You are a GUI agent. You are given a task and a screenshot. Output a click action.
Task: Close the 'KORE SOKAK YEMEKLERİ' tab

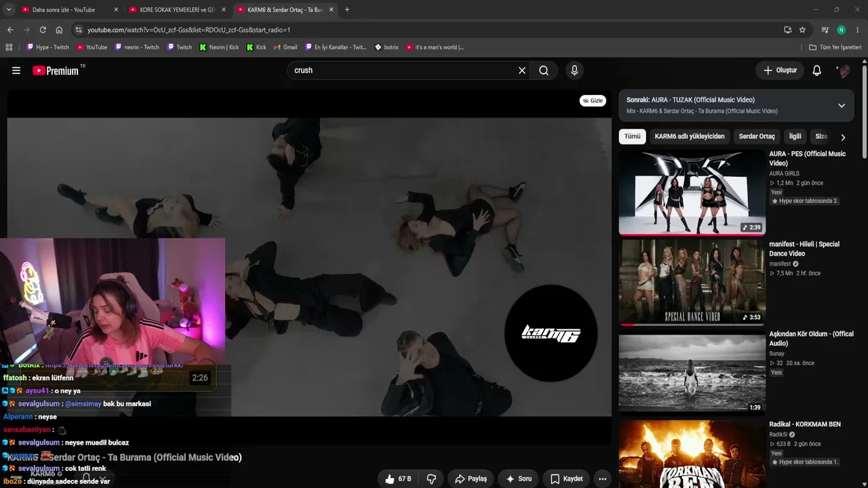pos(224,9)
